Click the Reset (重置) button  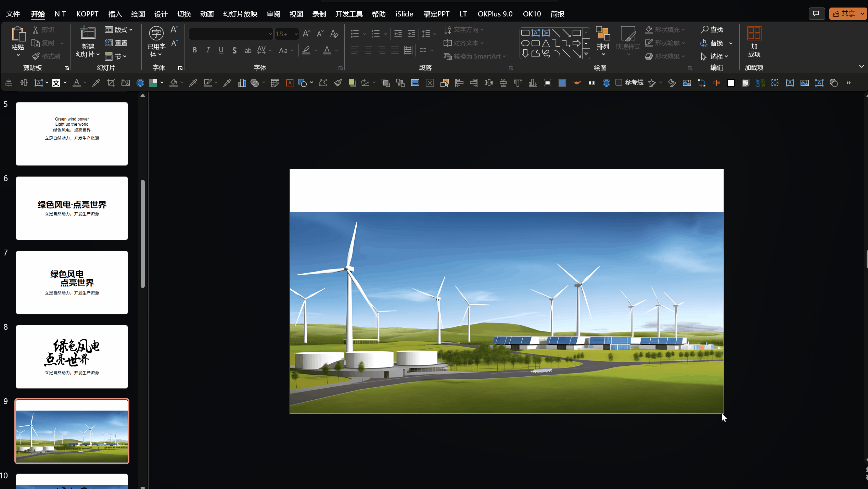(116, 43)
